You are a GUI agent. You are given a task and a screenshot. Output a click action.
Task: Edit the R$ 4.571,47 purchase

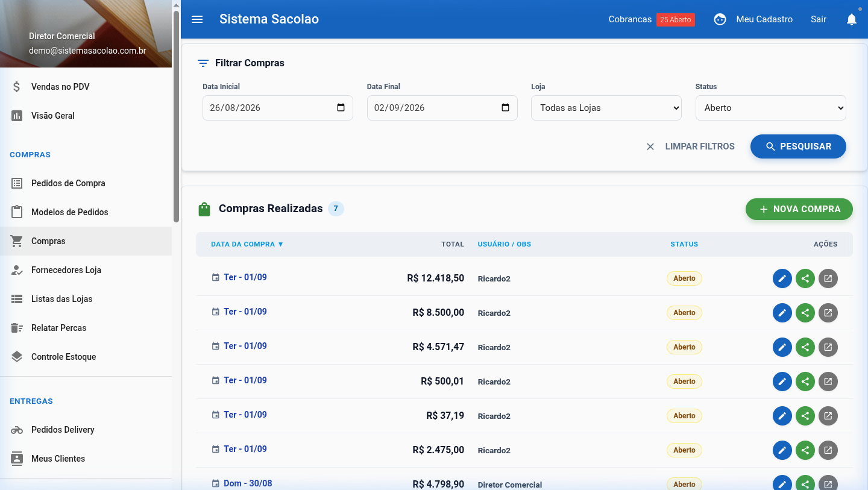point(782,347)
